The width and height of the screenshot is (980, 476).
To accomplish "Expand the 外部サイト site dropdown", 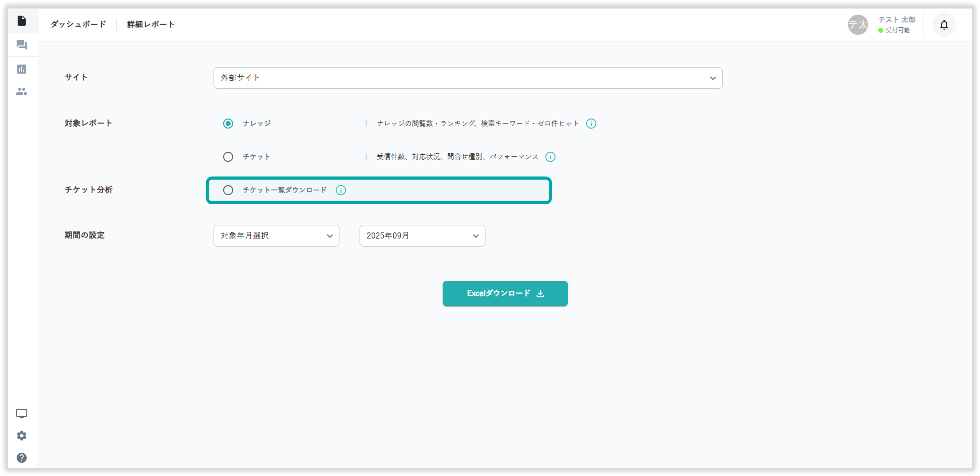I will pyautogui.click(x=468, y=78).
